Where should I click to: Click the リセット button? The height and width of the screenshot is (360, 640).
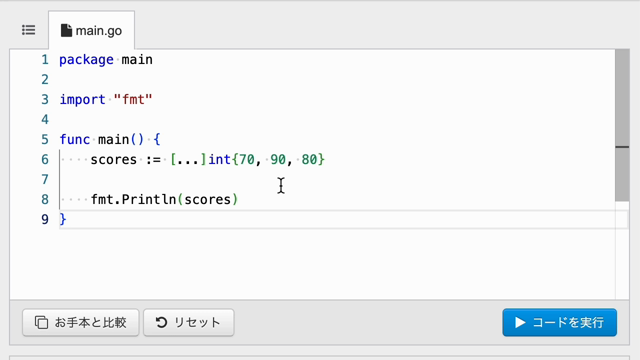(x=189, y=322)
